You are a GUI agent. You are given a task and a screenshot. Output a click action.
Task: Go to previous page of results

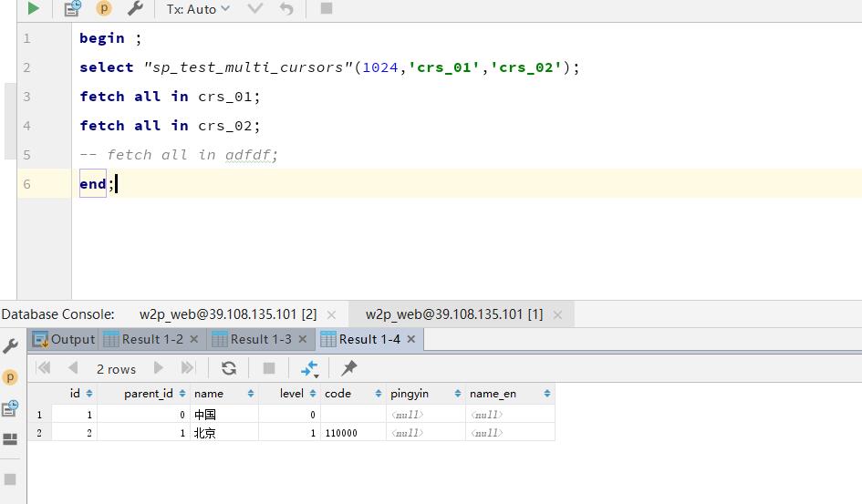(x=73, y=368)
